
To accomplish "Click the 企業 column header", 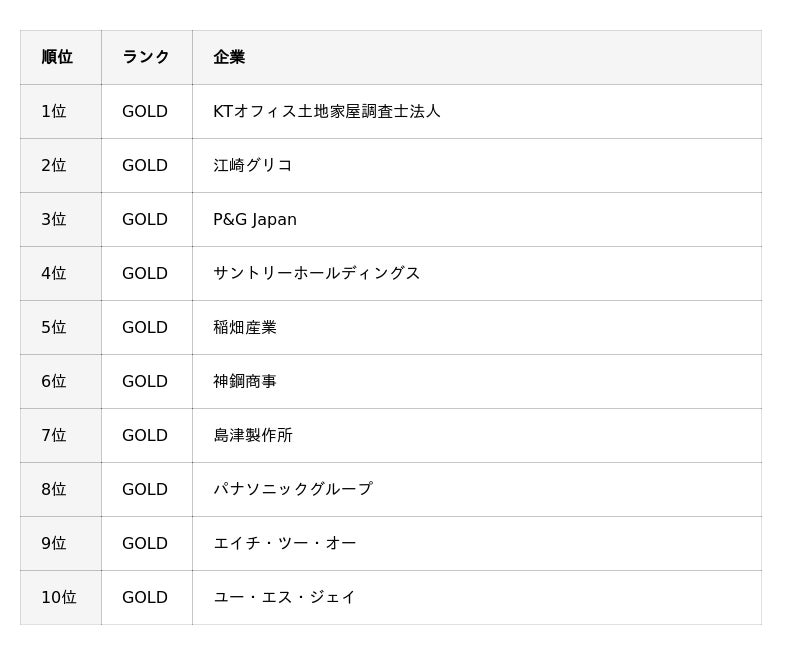I will coord(229,57).
